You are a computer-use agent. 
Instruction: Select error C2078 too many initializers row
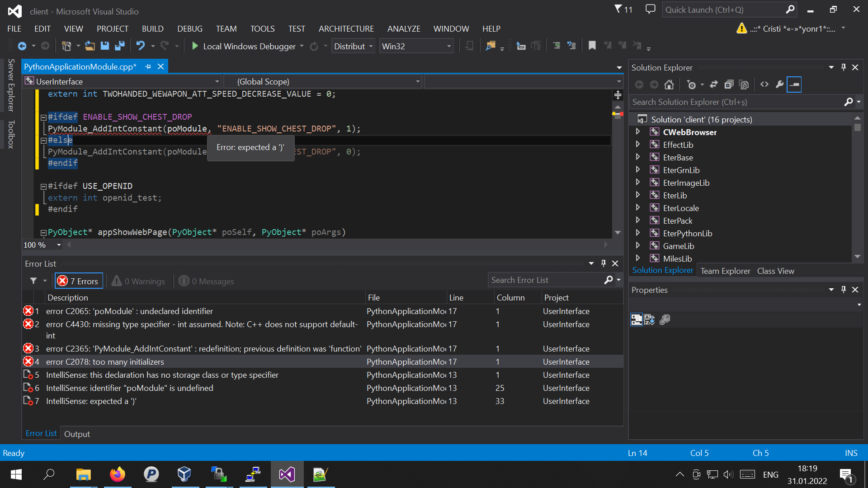point(323,361)
